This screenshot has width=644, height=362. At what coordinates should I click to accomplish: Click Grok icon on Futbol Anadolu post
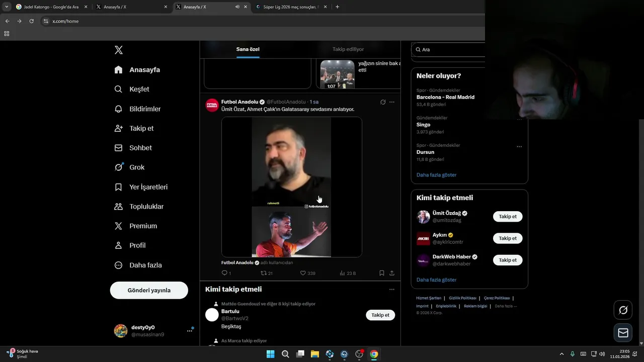pyautogui.click(x=383, y=102)
